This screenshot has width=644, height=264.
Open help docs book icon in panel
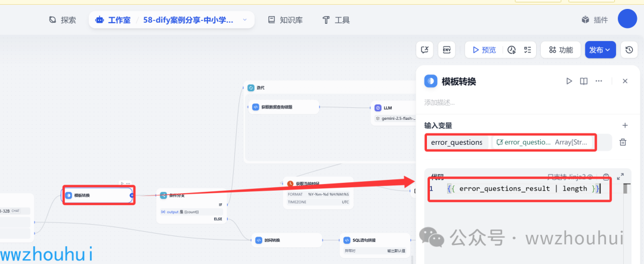pyautogui.click(x=584, y=81)
